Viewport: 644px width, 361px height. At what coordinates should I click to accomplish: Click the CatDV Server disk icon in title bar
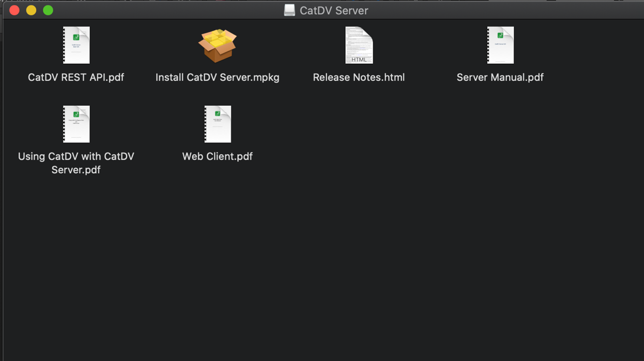290,10
